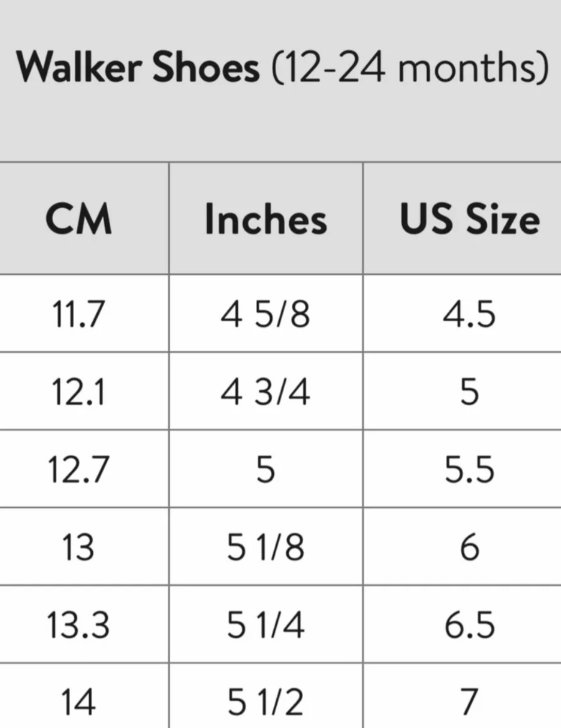Select the 4 5/8 inches cell
Image resolution: width=561 pixels, height=728 pixels.
tap(266, 314)
